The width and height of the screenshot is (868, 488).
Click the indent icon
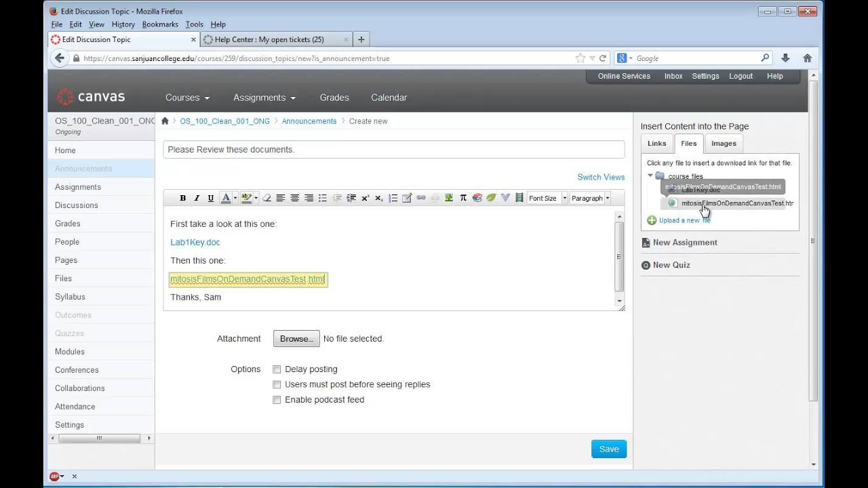[x=351, y=198]
